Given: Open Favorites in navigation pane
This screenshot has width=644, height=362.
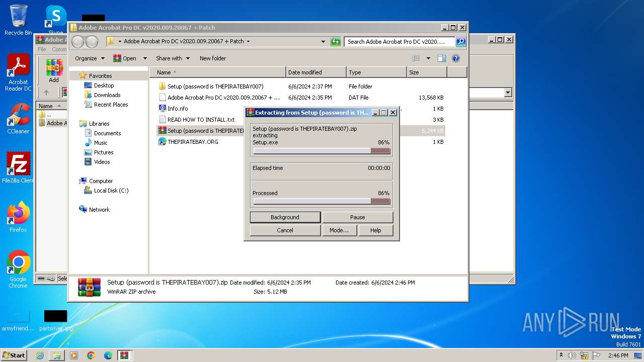Looking at the screenshot, I should [x=100, y=76].
